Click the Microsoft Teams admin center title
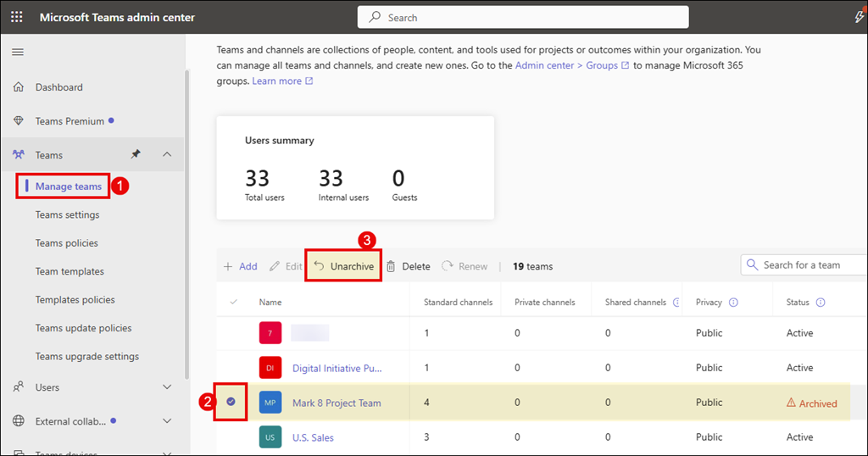The height and width of the screenshot is (456, 868). click(x=117, y=17)
